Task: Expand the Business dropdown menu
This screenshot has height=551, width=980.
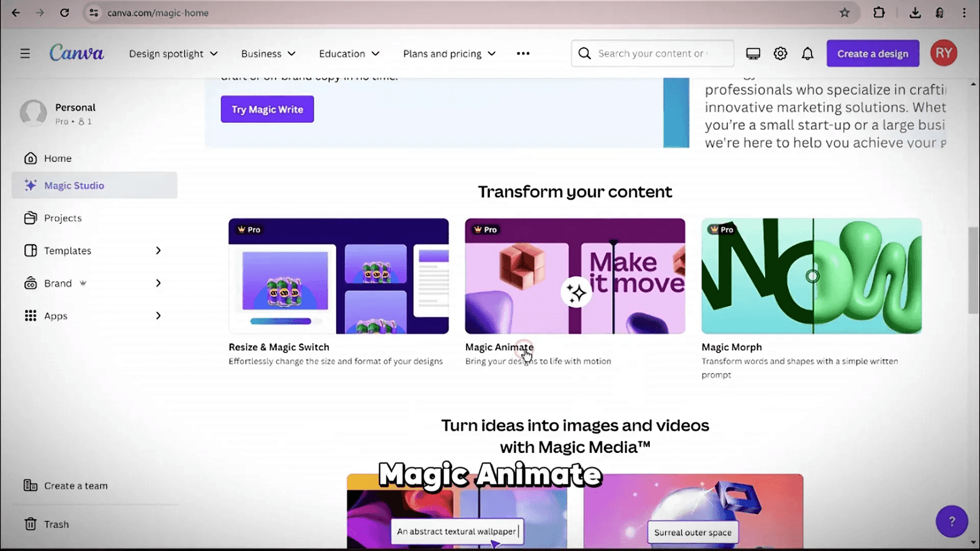Action: coord(268,53)
